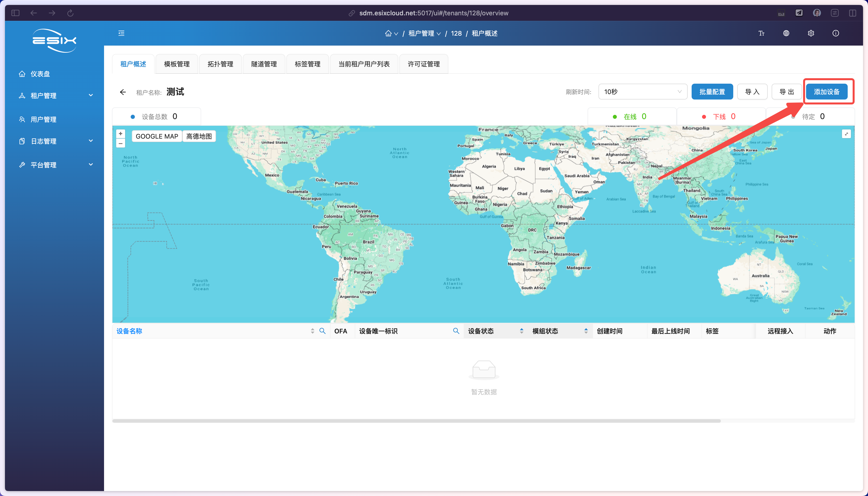Screen dimensions: 868x496
Task: Open settings gear icon in header
Action: coord(811,33)
